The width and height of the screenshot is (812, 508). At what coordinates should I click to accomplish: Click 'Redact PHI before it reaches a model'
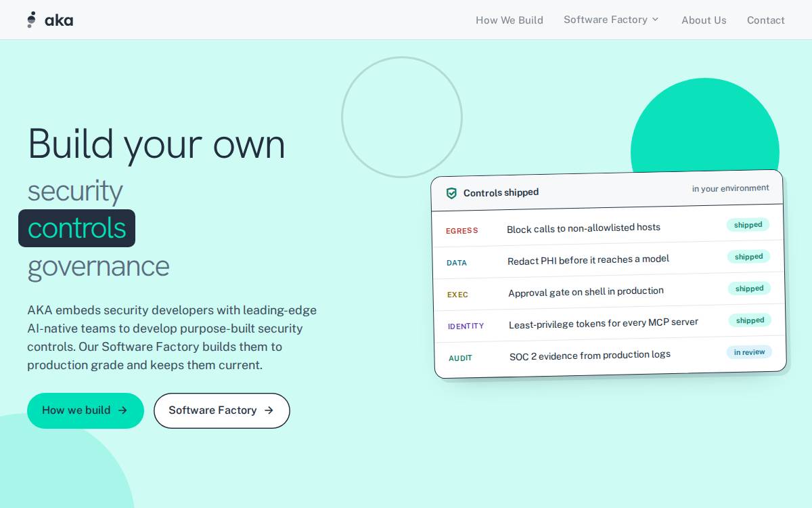588,260
